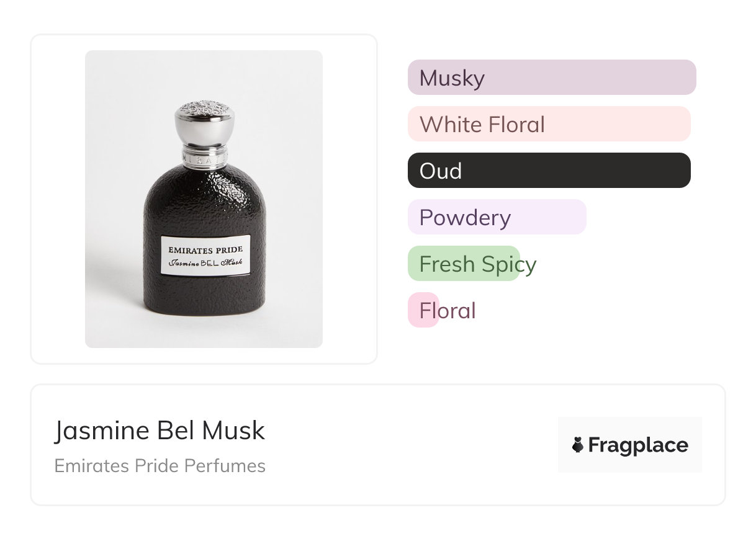Click the green Fresh Spicy accord bar
The image size is (756, 536).
pos(463,264)
